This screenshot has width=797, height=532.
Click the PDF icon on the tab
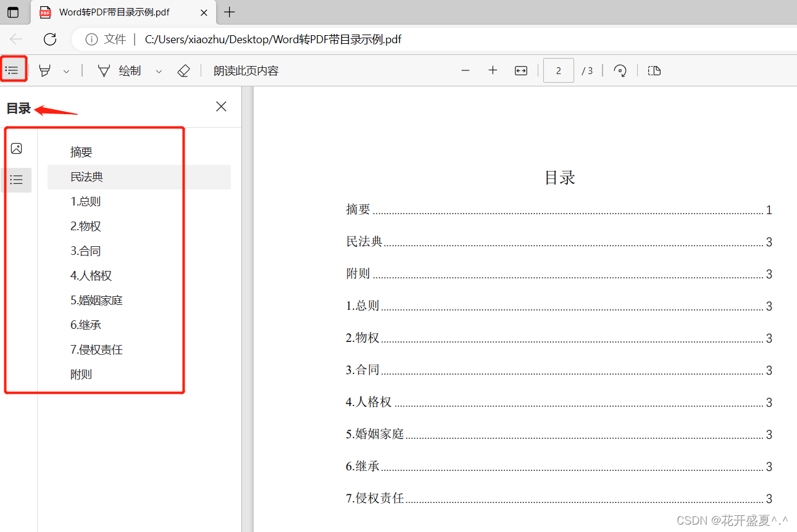(45, 12)
